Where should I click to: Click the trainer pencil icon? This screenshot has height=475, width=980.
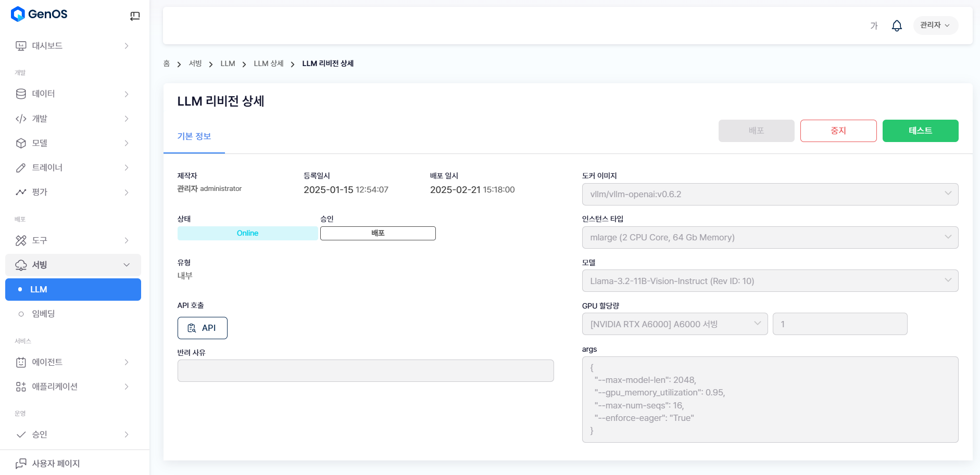click(x=21, y=168)
